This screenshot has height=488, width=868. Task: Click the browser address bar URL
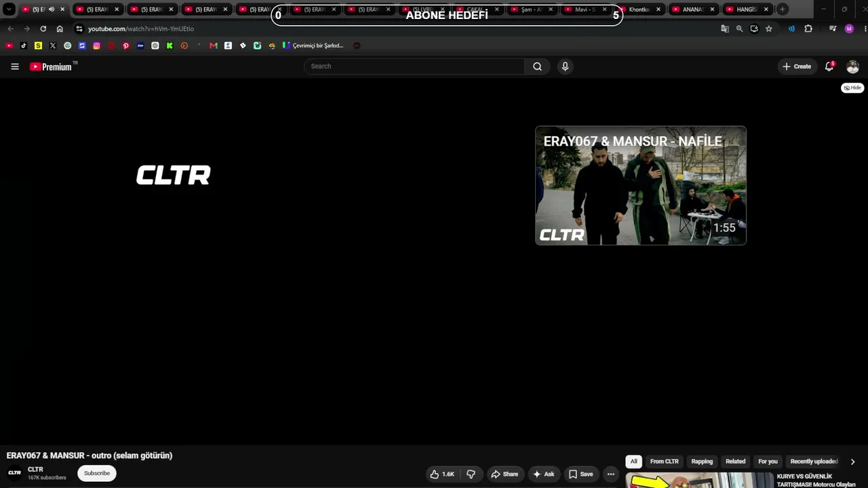(141, 29)
